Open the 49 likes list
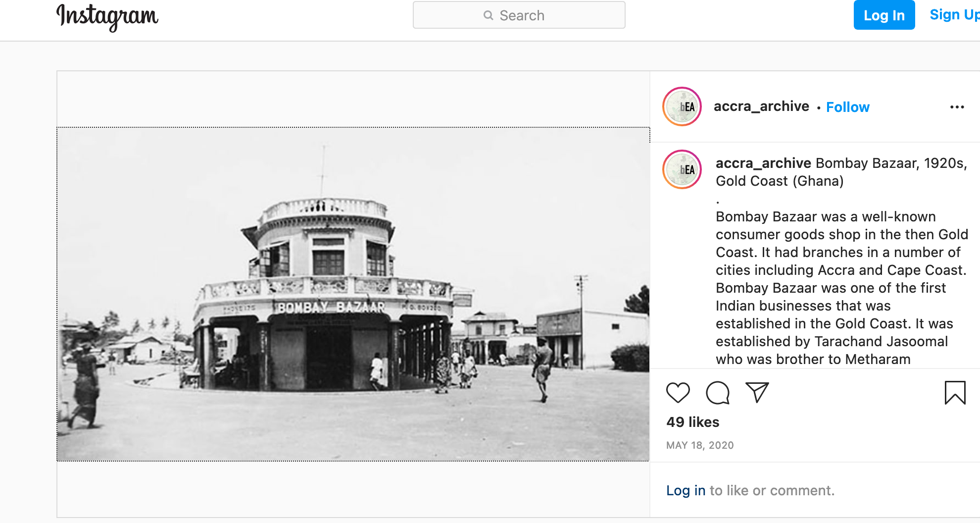Viewport: 980px width, 523px height. click(x=693, y=422)
